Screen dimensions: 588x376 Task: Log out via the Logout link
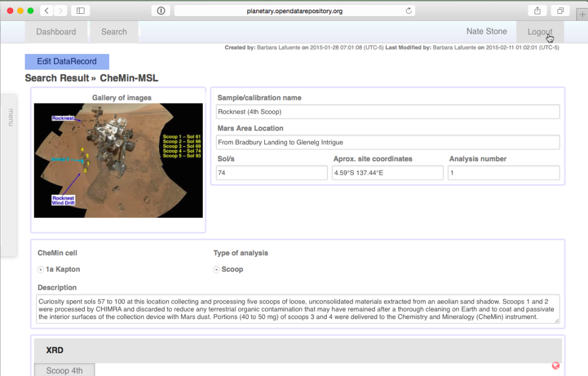point(539,32)
